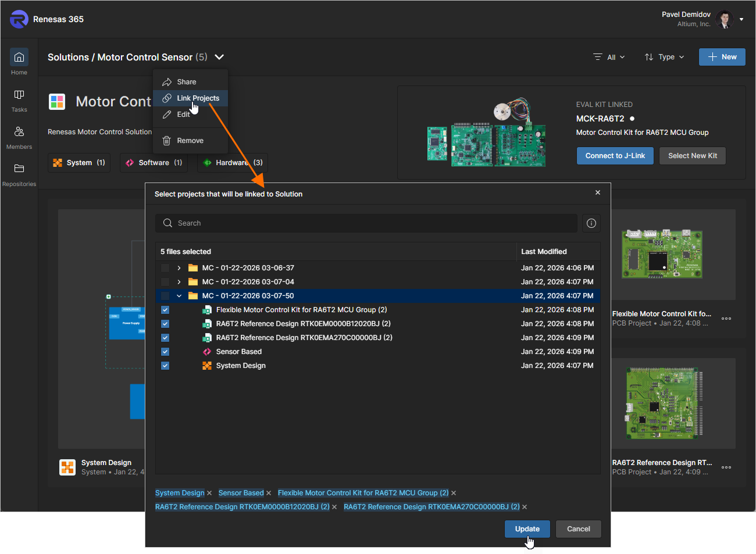Click the Update button
The height and width of the screenshot is (554, 756).
[x=527, y=529]
